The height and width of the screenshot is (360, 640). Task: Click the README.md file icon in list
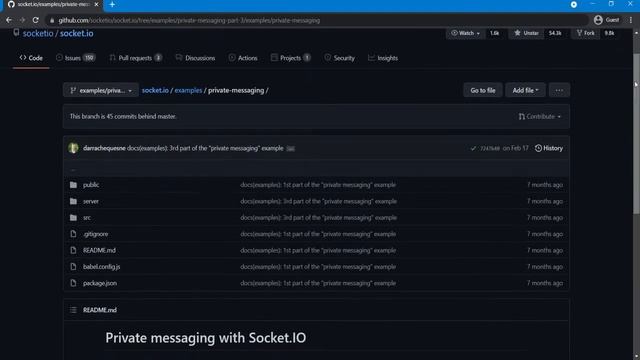(73, 250)
